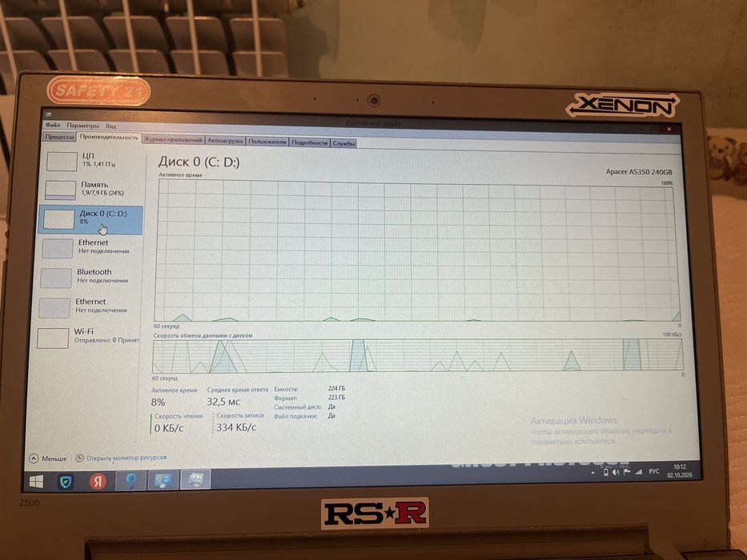Click the 334 КБ/с write speed value
747x560 pixels.
[236, 428]
